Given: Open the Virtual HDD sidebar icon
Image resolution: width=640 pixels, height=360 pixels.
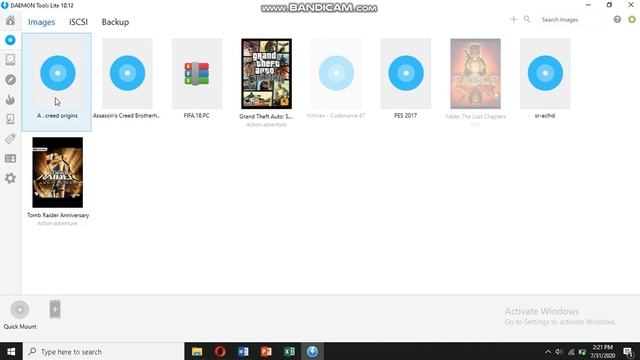Looking at the screenshot, I should click(10, 60).
